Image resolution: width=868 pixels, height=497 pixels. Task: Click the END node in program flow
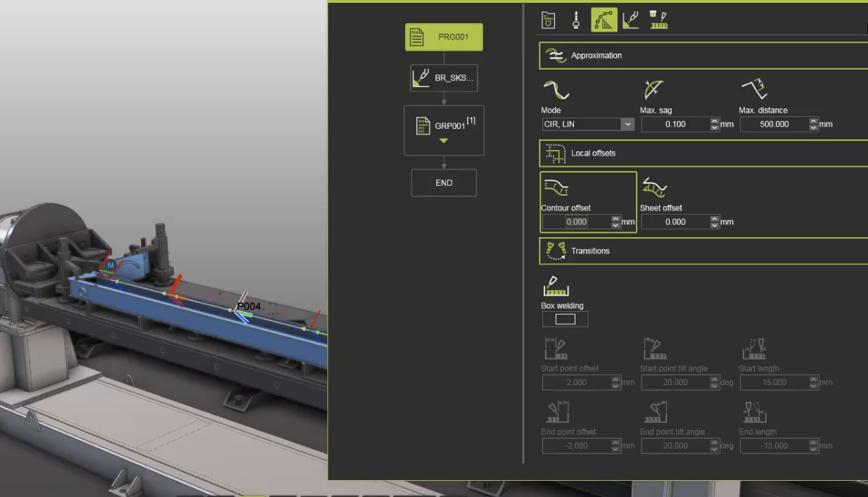pyautogui.click(x=444, y=183)
